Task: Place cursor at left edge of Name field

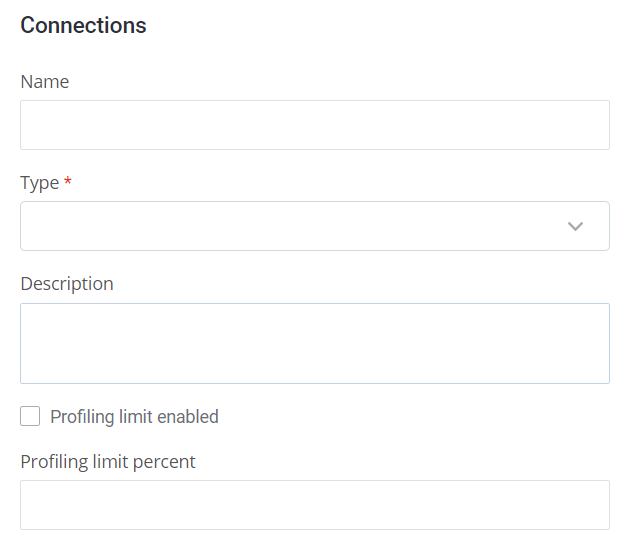Action: (30, 125)
